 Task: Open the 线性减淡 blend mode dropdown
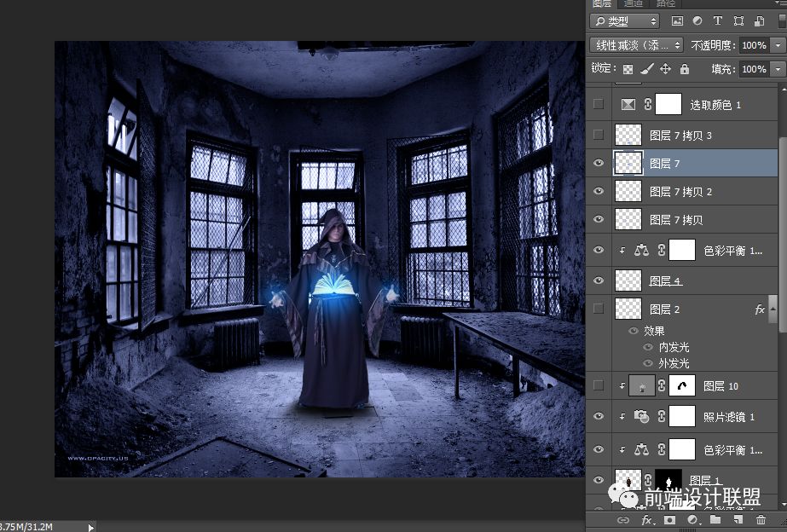tap(636, 45)
